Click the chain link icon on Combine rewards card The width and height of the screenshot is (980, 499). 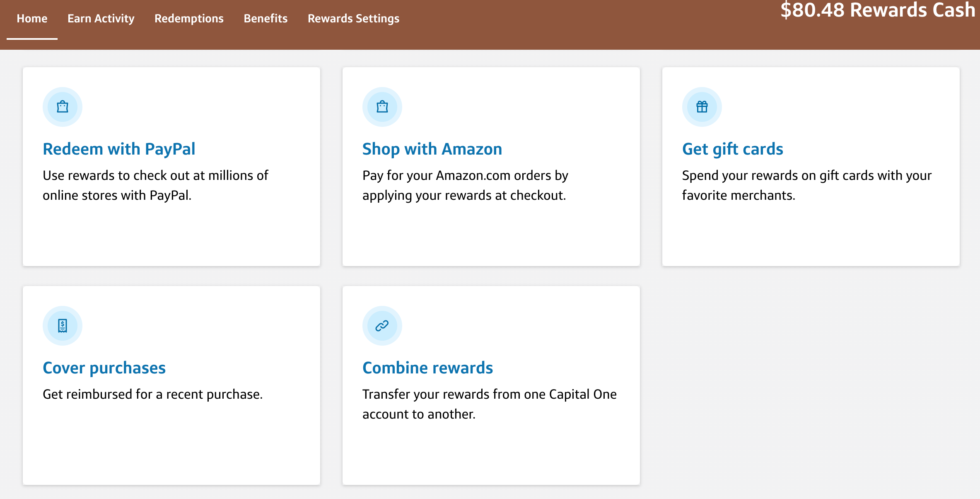pyautogui.click(x=382, y=326)
